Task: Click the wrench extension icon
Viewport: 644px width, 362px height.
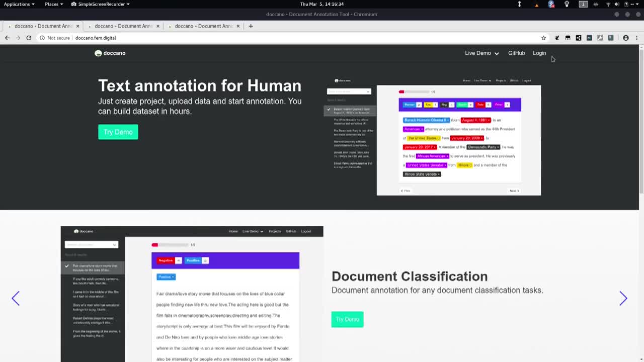Action: pyautogui.click(x=600, y=38)
